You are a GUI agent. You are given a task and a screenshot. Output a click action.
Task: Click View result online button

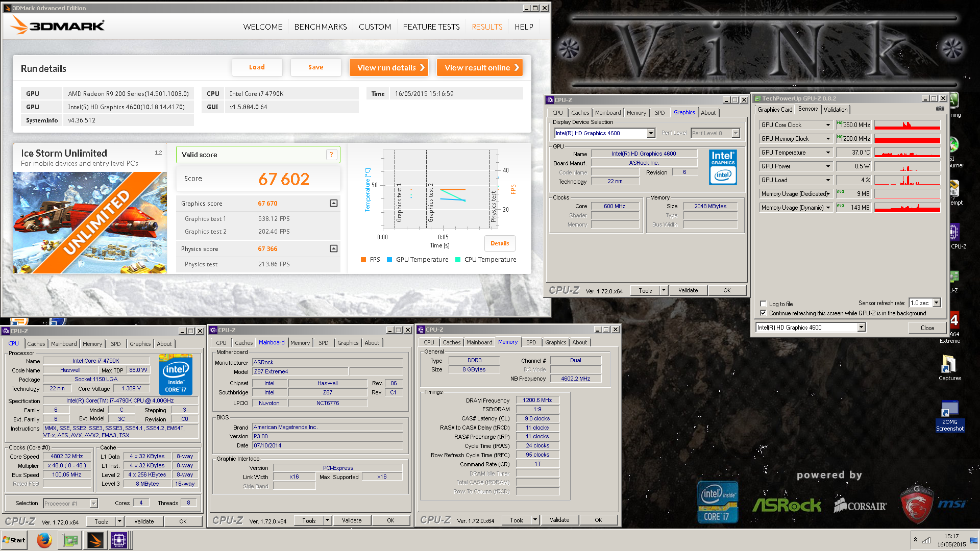480,67
